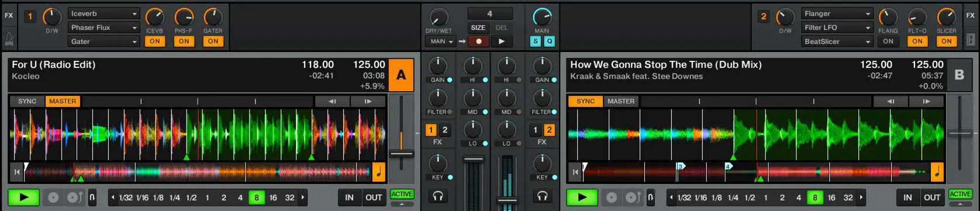Open the Gater effect dropdown

104,41
